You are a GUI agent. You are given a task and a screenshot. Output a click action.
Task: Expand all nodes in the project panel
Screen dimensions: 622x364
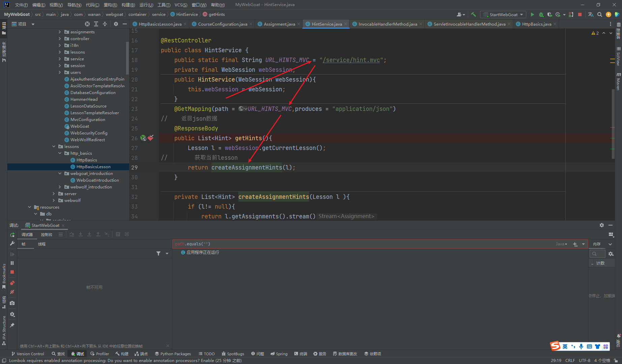(x=96, y=24)
